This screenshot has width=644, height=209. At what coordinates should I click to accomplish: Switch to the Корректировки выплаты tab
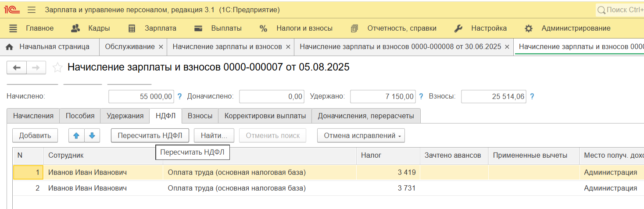(265, 116)
